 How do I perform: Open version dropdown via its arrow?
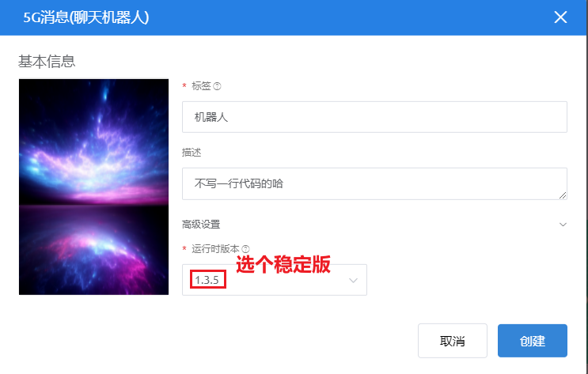pyautogui.click(x=353, y=281)
